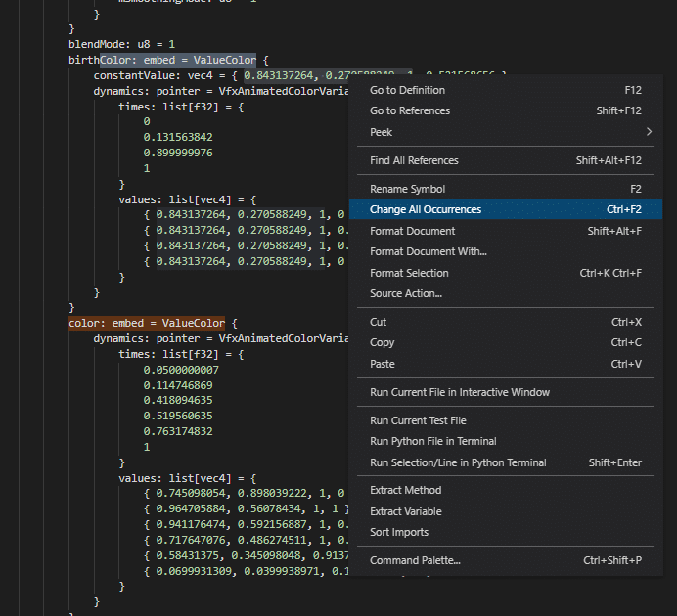Open Source Action... menu item

405,293
